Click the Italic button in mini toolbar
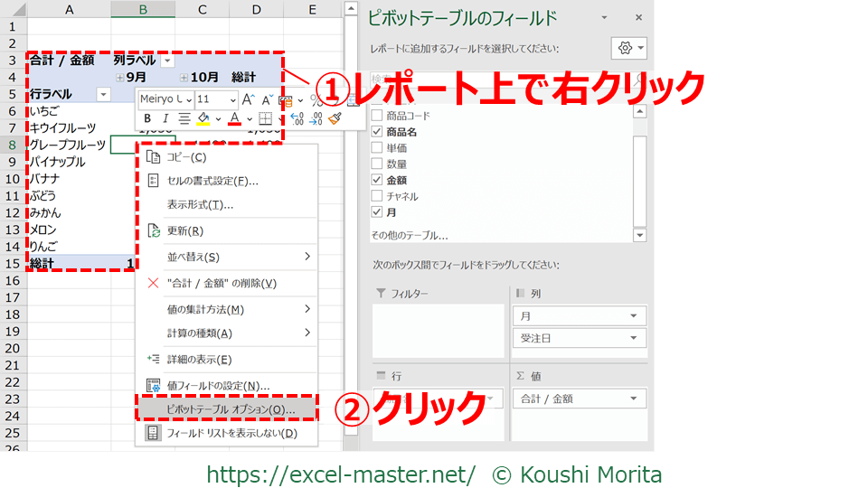 (165, 118)
